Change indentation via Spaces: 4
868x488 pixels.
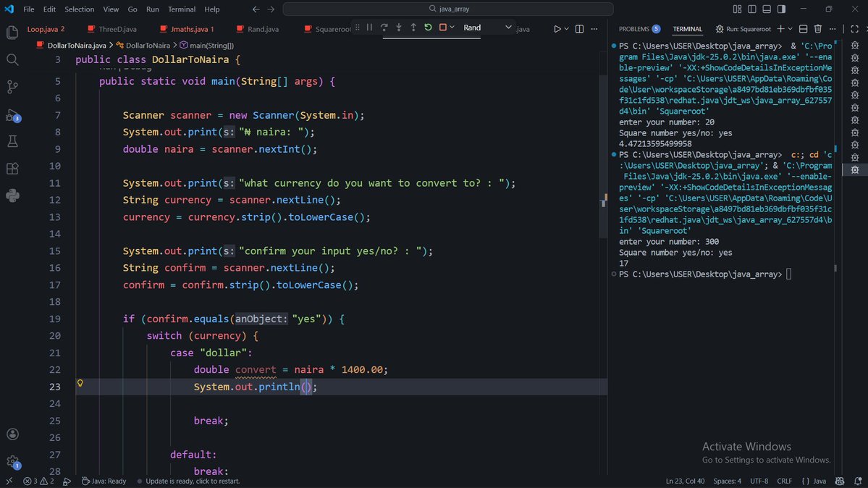click(x=728, y=481)
